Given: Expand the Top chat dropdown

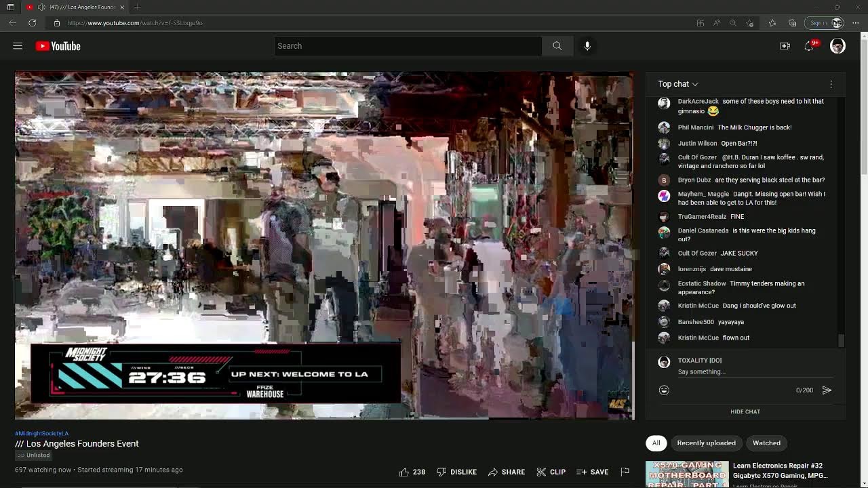Looking at the screenshot, I should (x=678, y=84).
